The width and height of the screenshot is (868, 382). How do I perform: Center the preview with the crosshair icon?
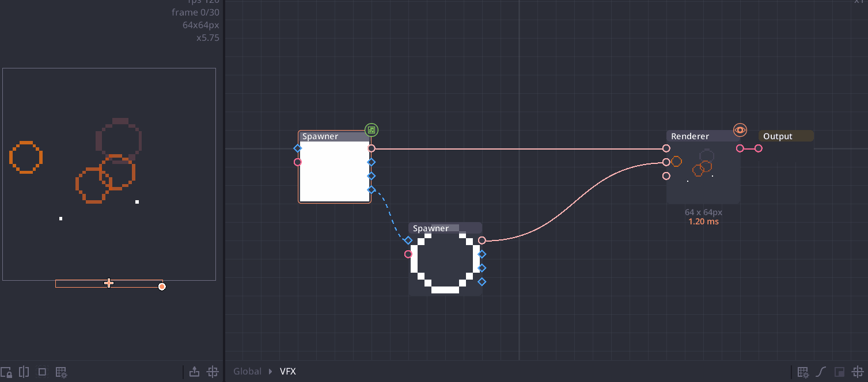coord(213,372)
